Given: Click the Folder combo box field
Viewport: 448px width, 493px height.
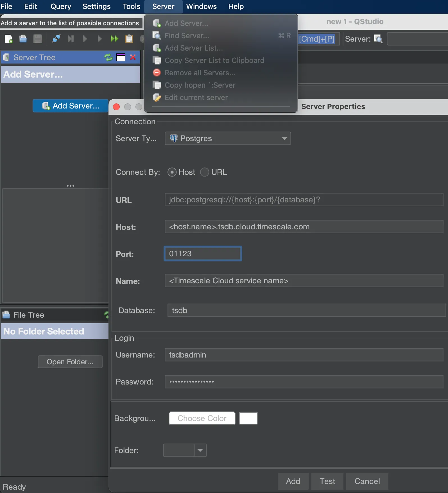Looking at the screenshot, I should click(x=179, y=450).
